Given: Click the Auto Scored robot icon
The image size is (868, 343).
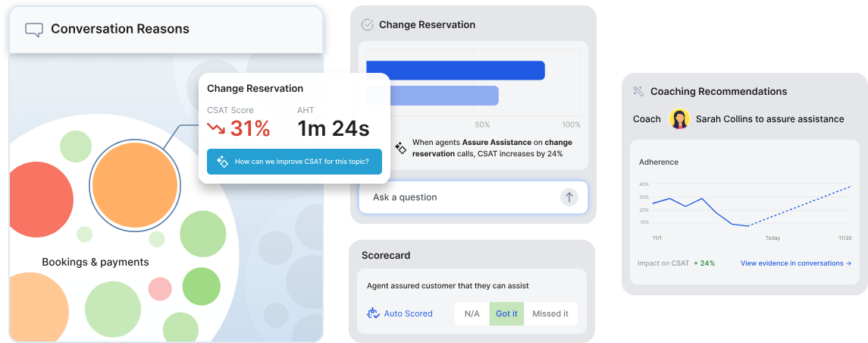Looking at the screenshot, I should 373,313.
